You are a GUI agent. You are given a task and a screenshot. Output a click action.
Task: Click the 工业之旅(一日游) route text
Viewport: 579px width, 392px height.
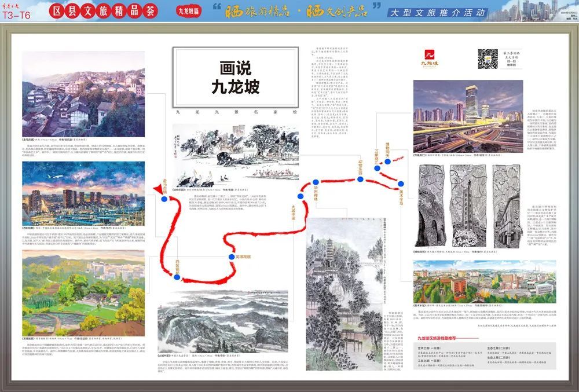(x=428, y=361)
